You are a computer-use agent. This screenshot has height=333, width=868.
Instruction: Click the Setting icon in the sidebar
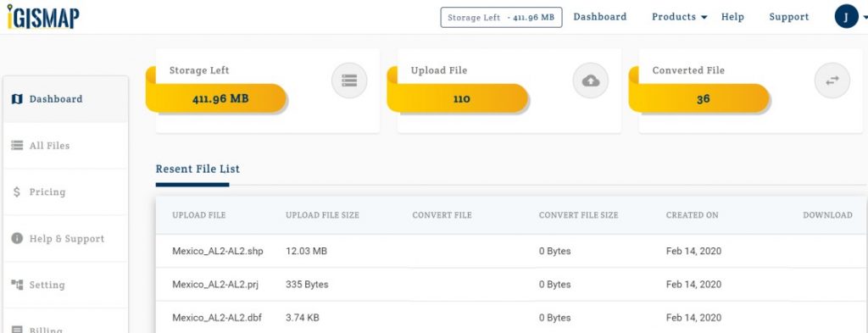pos(17,285)
